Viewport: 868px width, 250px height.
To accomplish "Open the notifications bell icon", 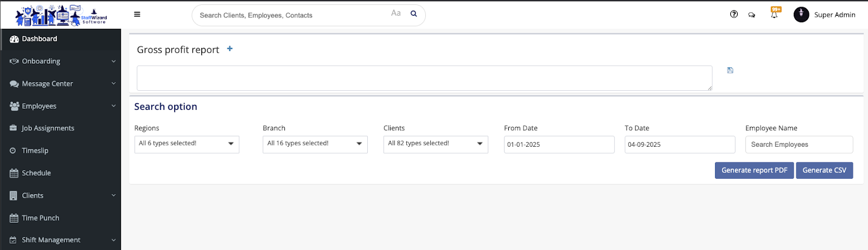I will 774,15.
